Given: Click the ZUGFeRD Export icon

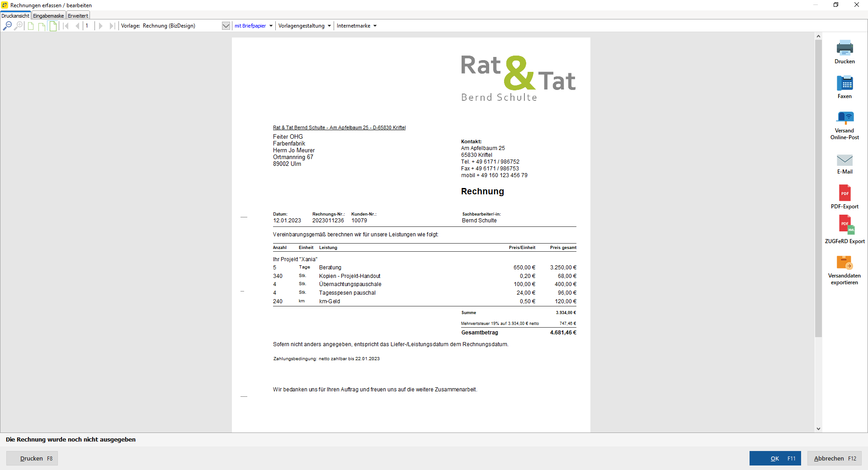Looking at the screenshot, I should [x=844, y=230].
